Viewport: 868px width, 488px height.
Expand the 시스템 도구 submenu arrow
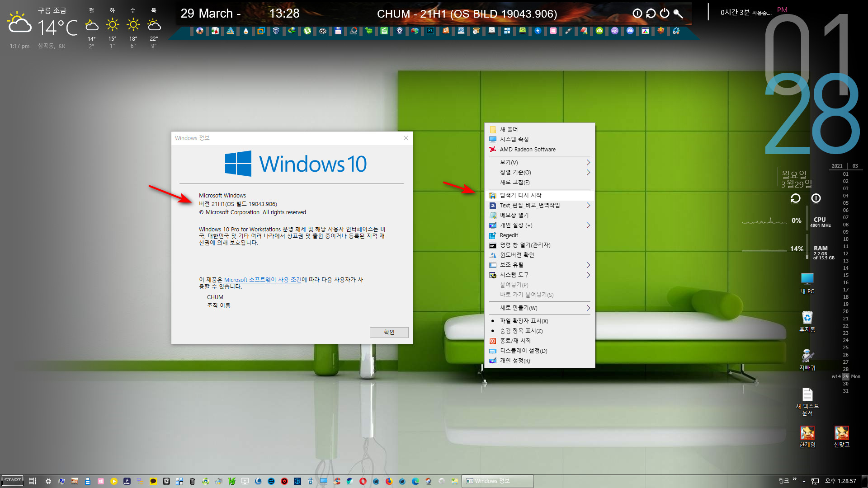click(588, 275)
